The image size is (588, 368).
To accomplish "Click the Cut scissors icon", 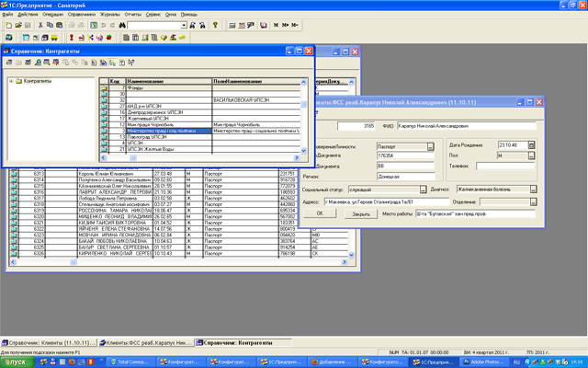I will 40,25.
